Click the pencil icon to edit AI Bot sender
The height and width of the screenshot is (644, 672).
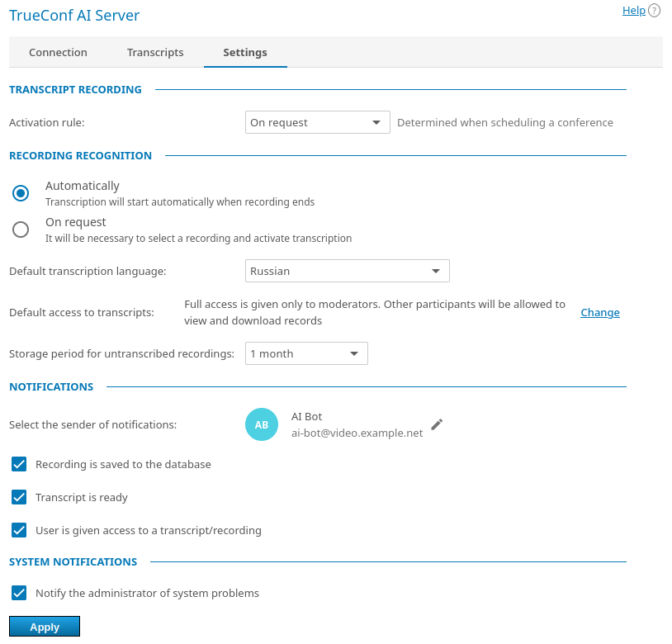pos(437,424)
